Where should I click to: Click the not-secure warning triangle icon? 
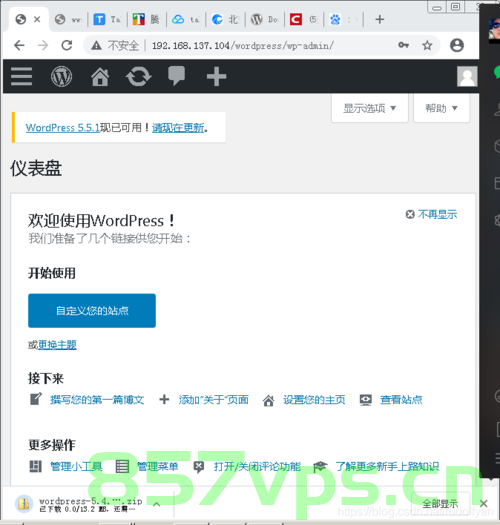(x=96, y=45)
